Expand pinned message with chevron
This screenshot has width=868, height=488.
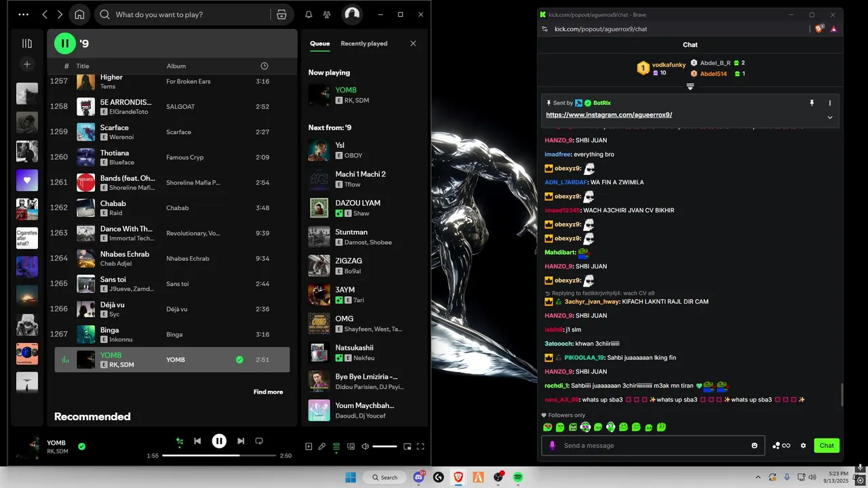[829, 117]
